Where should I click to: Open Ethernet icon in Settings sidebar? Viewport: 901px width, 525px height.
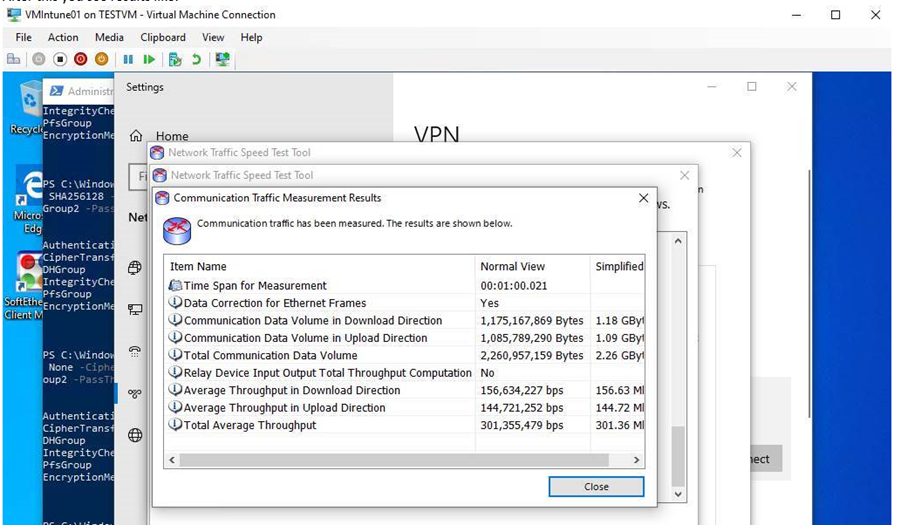135,310
